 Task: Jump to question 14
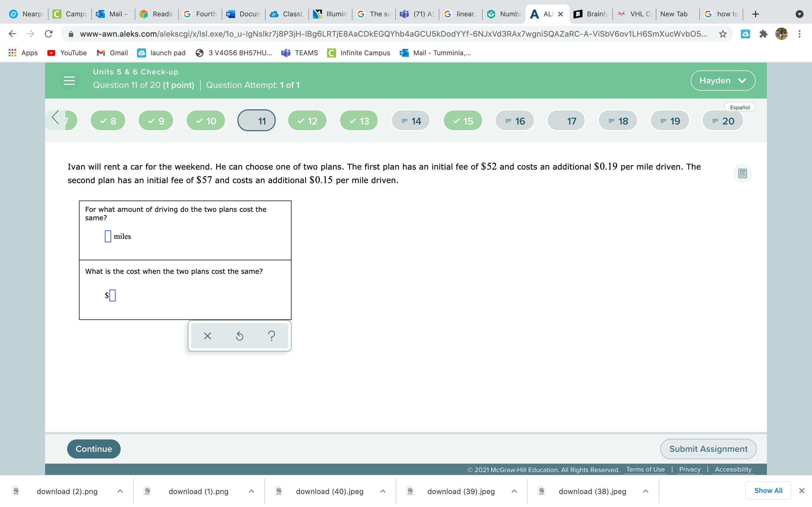411,121
